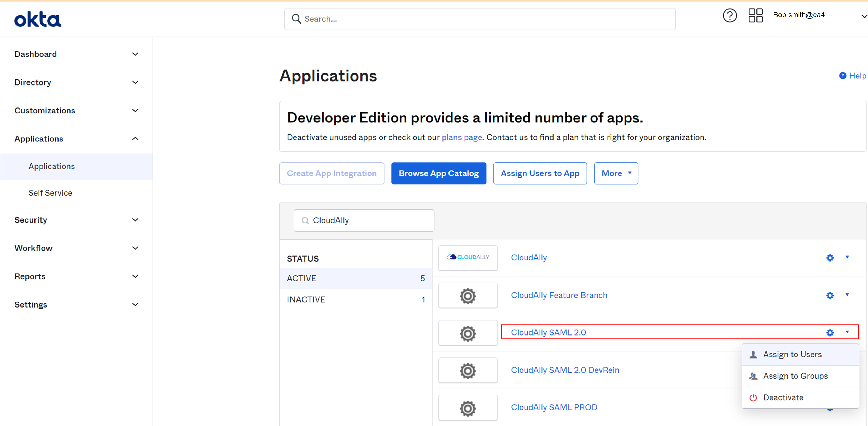Select Assign to Groups from the menu
868x426 pixels.
(795, 376)
